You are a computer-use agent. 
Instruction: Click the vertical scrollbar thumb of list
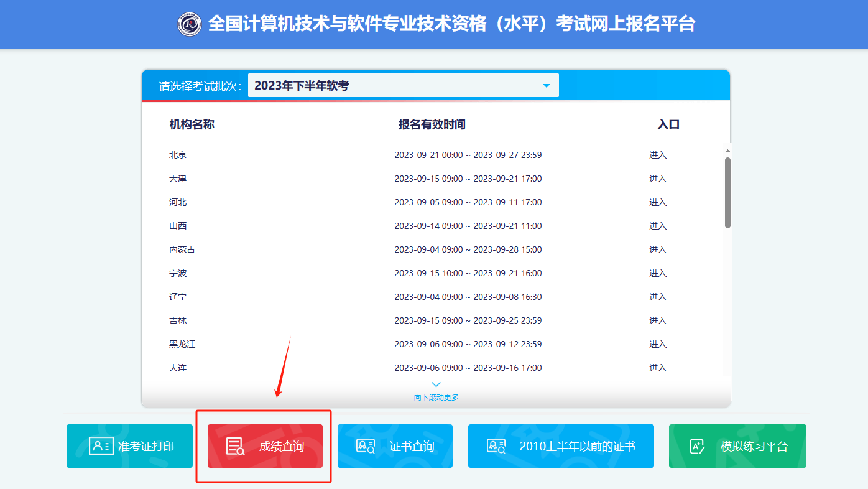(x=727, y=192)
